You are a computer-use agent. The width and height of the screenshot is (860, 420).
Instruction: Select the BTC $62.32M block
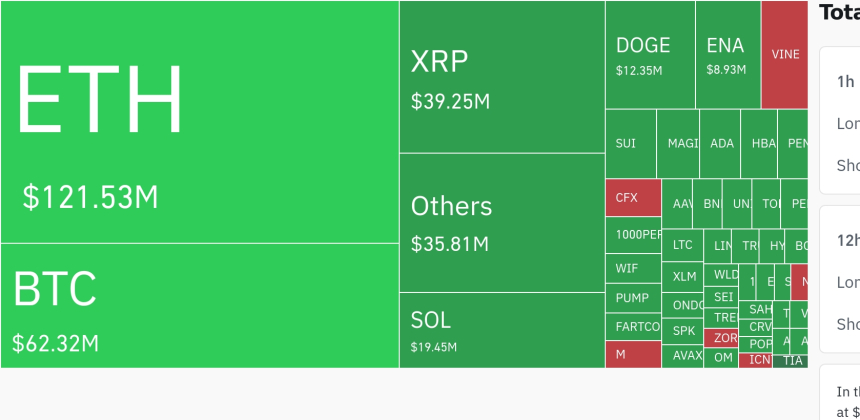tap(200, 305)
